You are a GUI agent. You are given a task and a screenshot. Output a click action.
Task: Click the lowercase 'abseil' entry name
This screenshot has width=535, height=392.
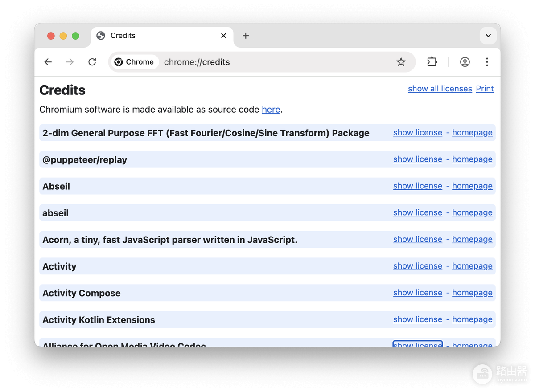56,213
